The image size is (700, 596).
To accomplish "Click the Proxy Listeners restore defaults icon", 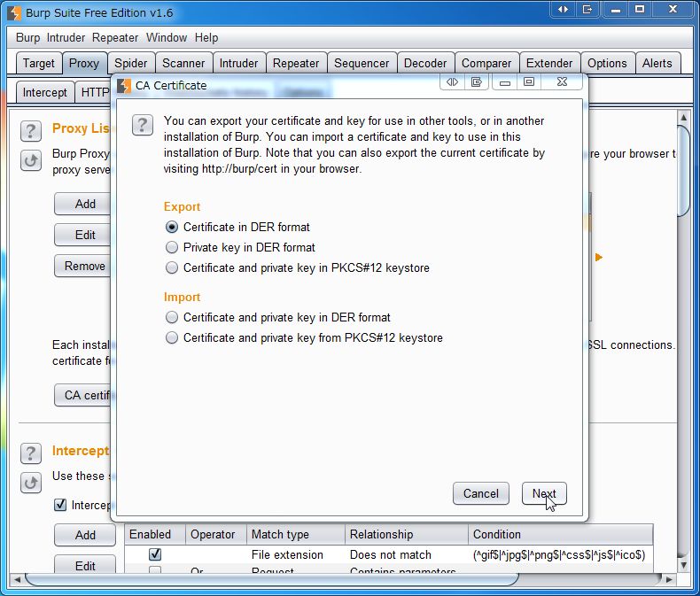I will (31, 160).
